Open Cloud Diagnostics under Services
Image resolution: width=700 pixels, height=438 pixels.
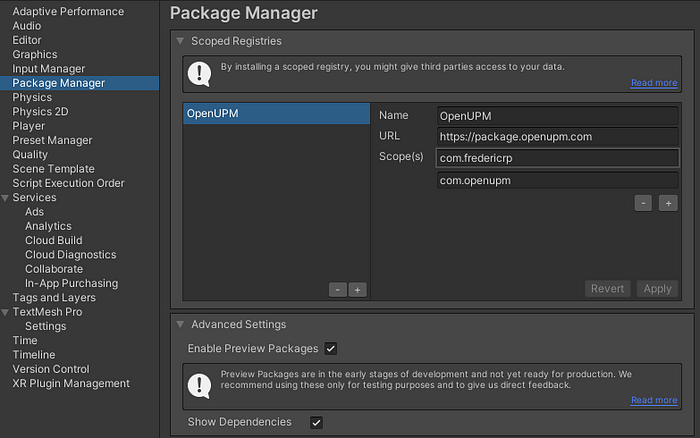71,254
